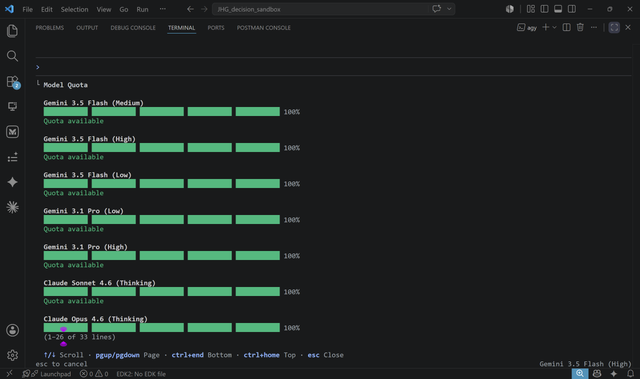
Task: Toggle the bottom panel visibility
Action: click(558, 9)
